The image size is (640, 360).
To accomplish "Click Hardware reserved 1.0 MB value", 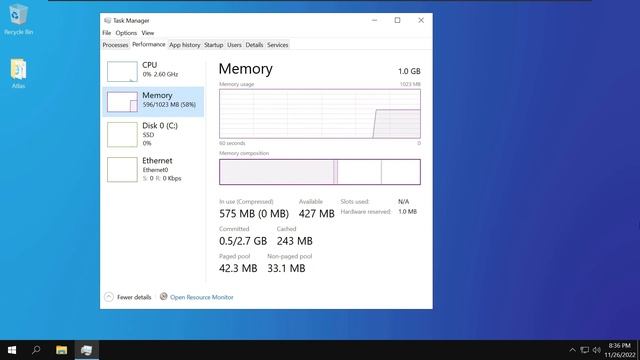I will (x=407, y=211).
